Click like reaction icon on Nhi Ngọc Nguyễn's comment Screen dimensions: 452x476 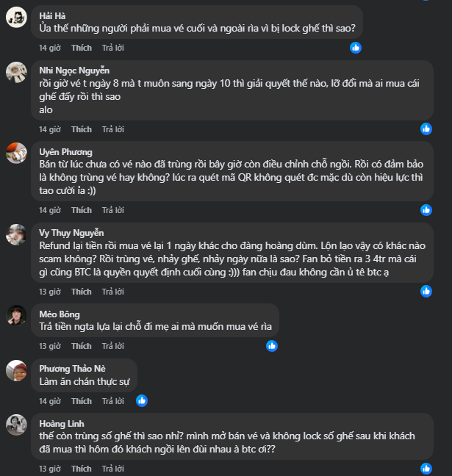click(x=426, y=129)
